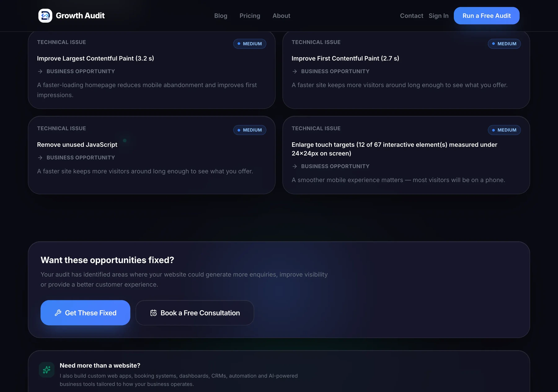Screen dimensions: 558x392
Task: Click the Enlarge touch targets issue title
Action: (x=394, y=149)
